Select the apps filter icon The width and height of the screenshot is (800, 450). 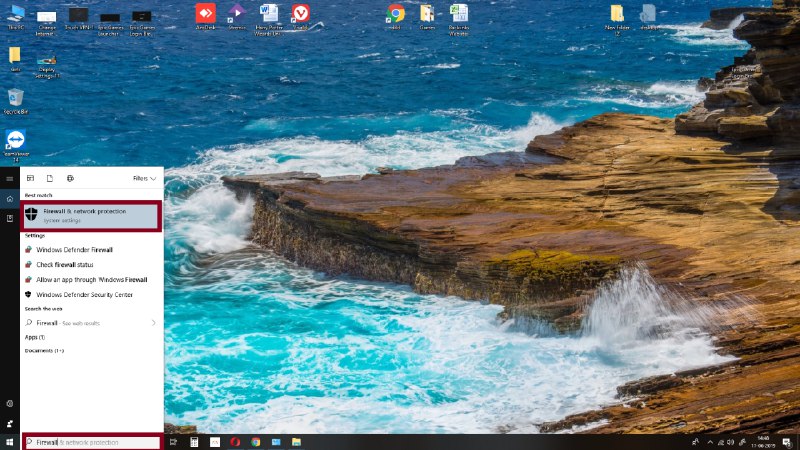31,178
